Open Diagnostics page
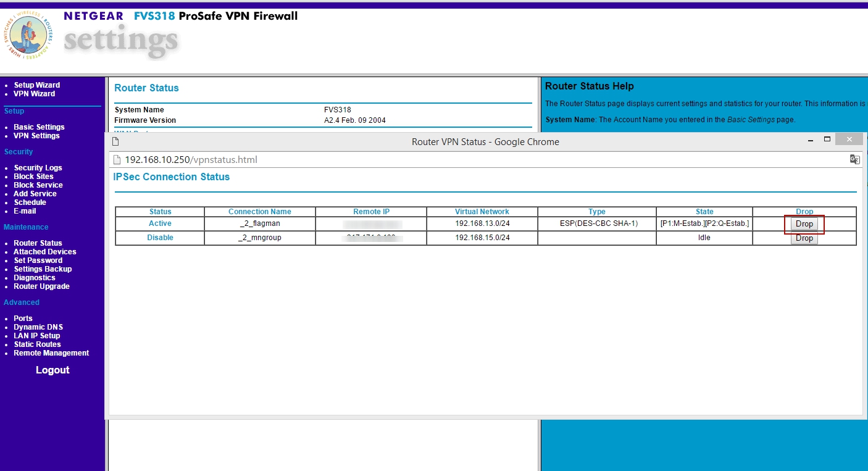Screen dimensions: 868x471 tap(35, 278)
